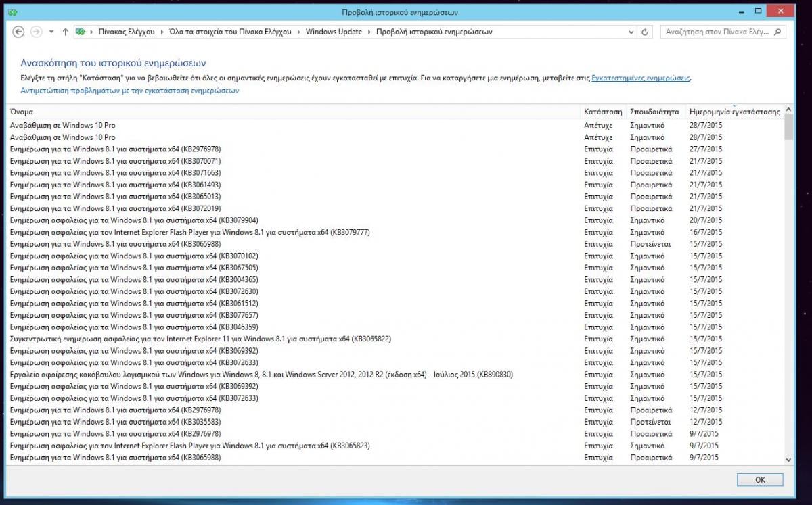812x505 pixels.
Task: Open the recent locations dropdown arrow
Action: [x=51, y=32]
